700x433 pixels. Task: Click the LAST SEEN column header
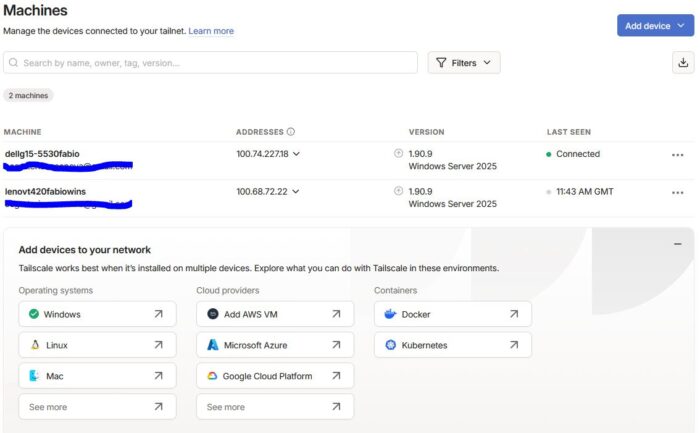(569, 132)
